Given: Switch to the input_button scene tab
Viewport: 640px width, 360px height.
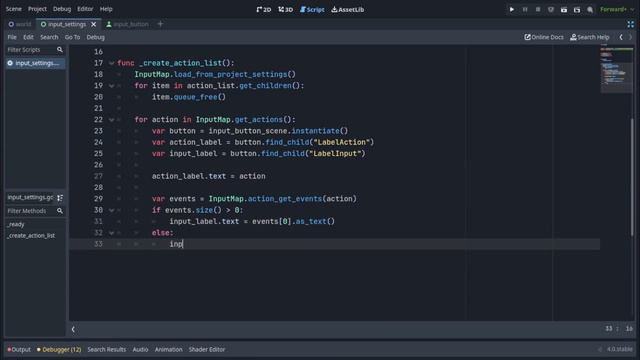Looking at the screenshot, I should tap(127, 24).
